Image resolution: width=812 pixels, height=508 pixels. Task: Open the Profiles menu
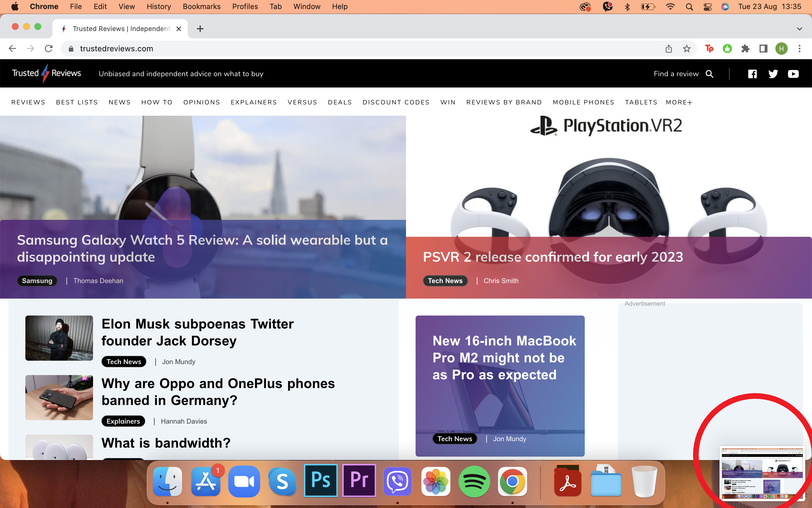245,7
